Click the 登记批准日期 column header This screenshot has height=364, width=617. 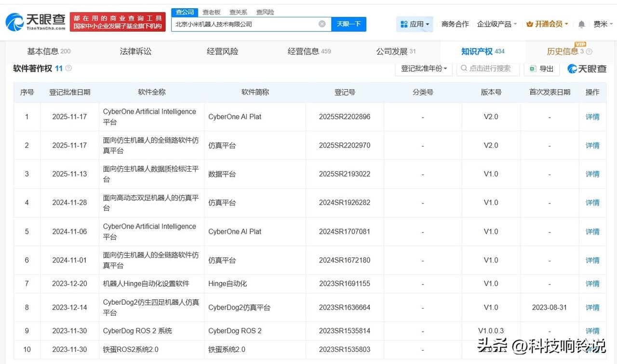tap(70, 92)
